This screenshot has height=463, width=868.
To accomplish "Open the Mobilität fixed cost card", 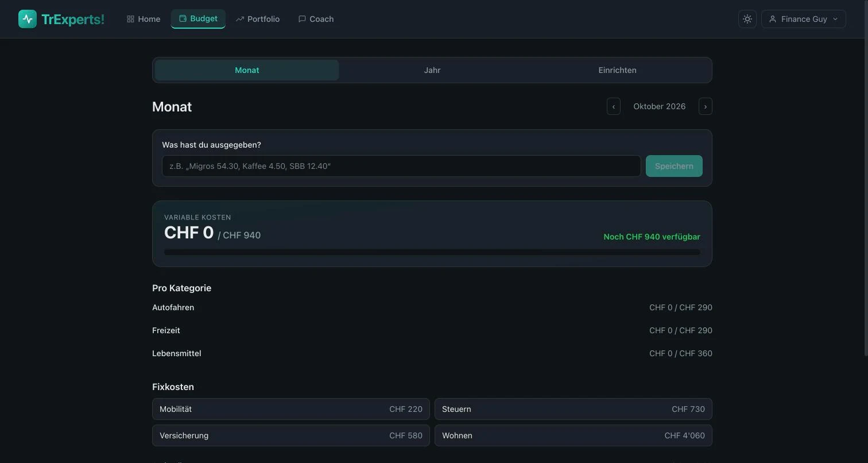I will pos(291,409).
